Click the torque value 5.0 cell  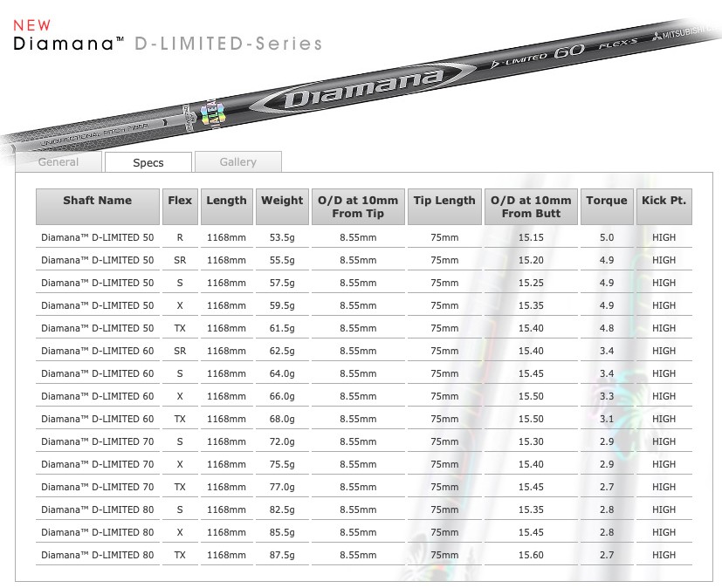[x=606, y=236]
